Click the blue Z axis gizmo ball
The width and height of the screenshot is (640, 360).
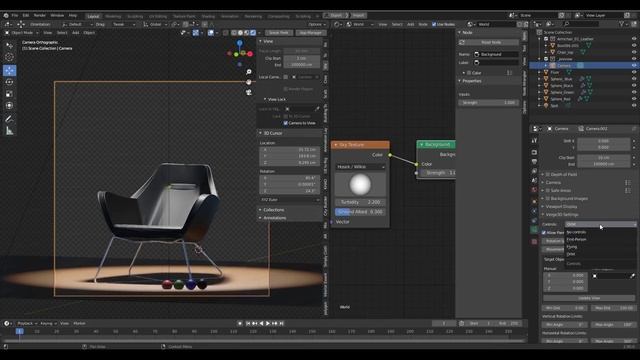coord(240,43)
